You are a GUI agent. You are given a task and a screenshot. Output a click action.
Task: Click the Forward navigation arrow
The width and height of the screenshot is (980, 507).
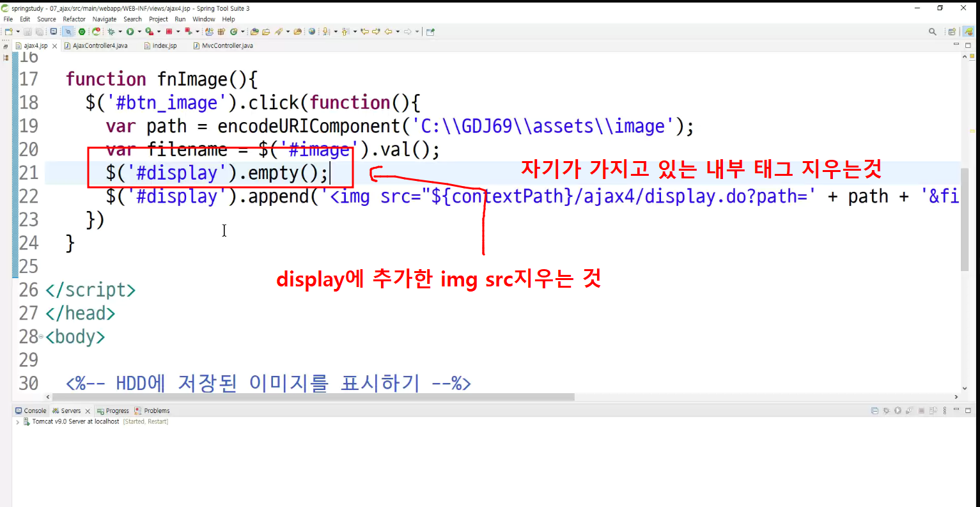[x=408, y=31]
